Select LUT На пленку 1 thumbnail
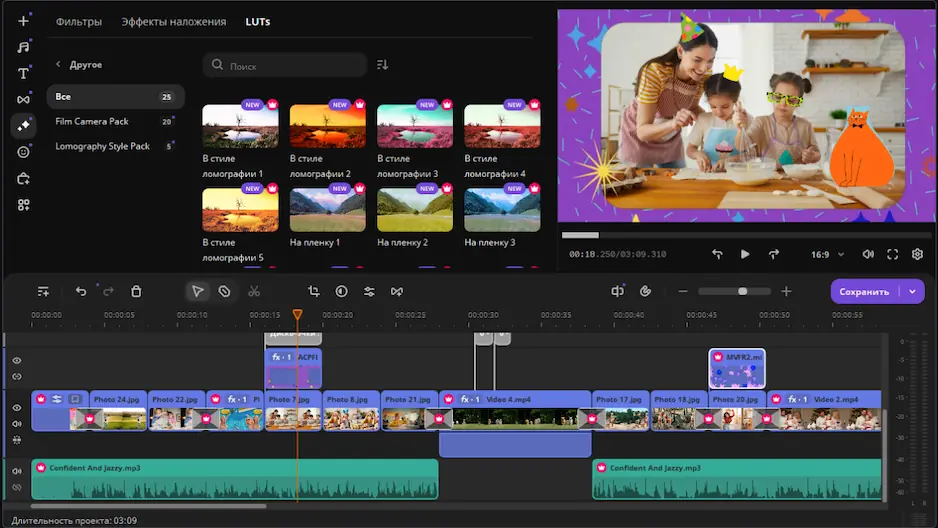The height and width of the screenshot is (528, 938). (x=328, y=210)
